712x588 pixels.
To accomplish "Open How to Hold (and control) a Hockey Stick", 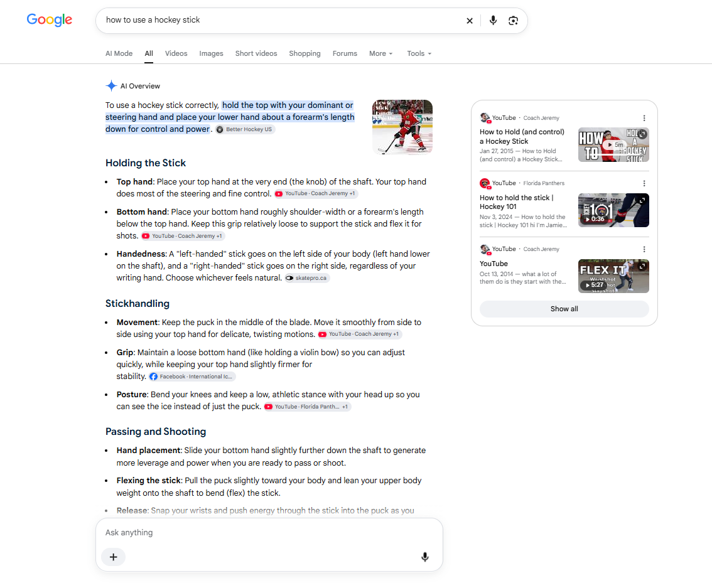I will tap(522, 137).
